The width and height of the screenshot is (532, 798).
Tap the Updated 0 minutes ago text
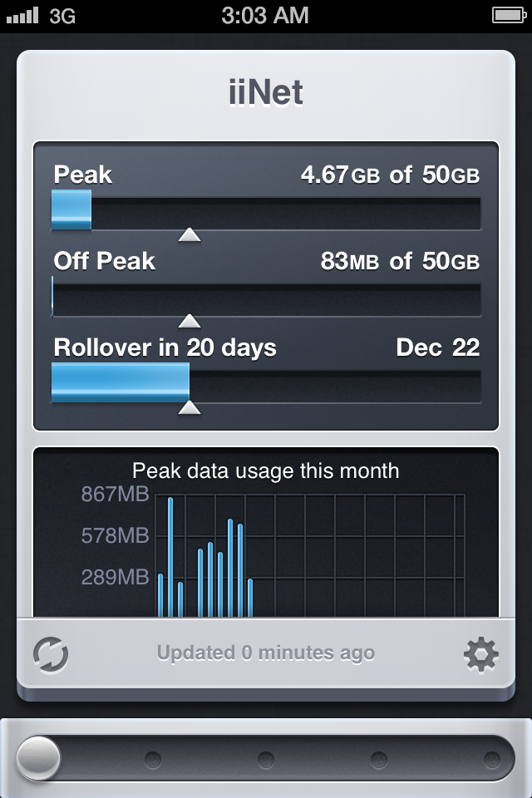(x=266, y=653)
